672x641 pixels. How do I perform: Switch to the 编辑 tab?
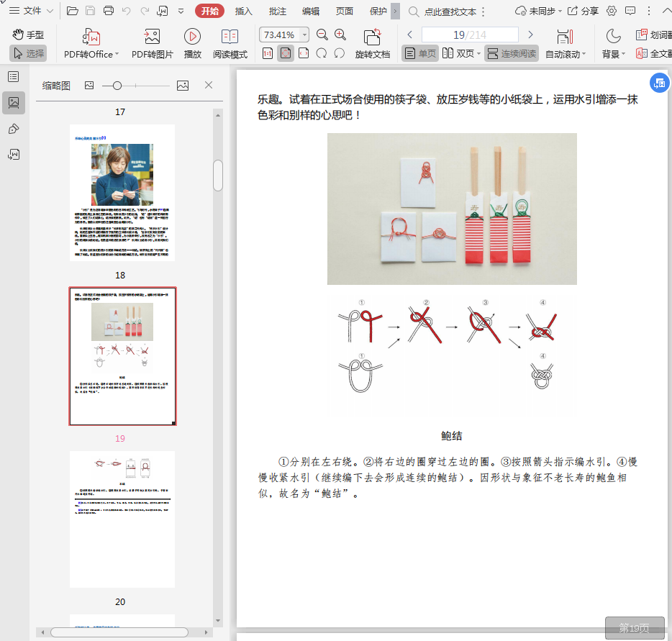(x=311, y=11)
